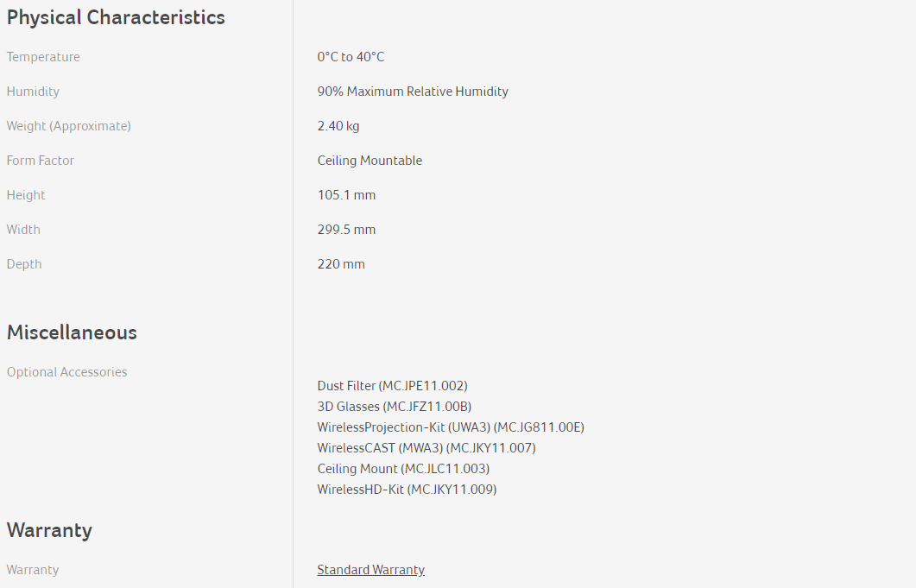Viewport: 916px width, 588px height.
Task: Click the Miscellaneous section heading
Action: coord(72,332)
